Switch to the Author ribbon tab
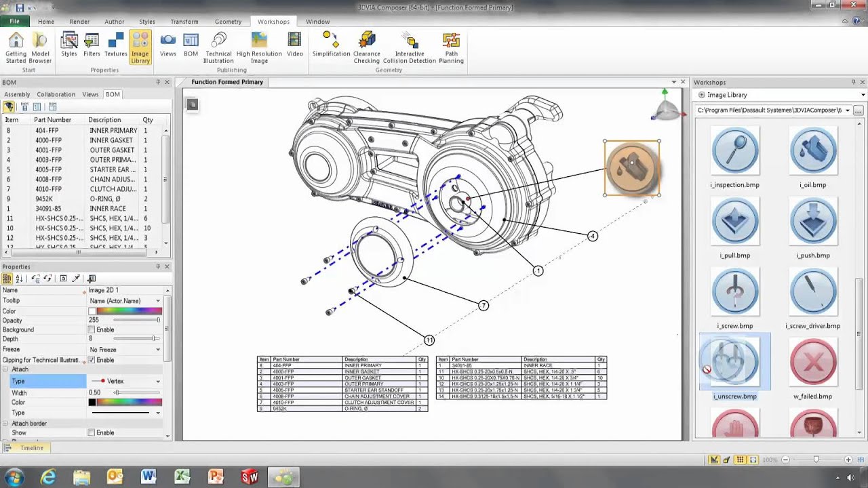Image resolution: width=868 pixels, height=488 pixels. pos(114,22)
